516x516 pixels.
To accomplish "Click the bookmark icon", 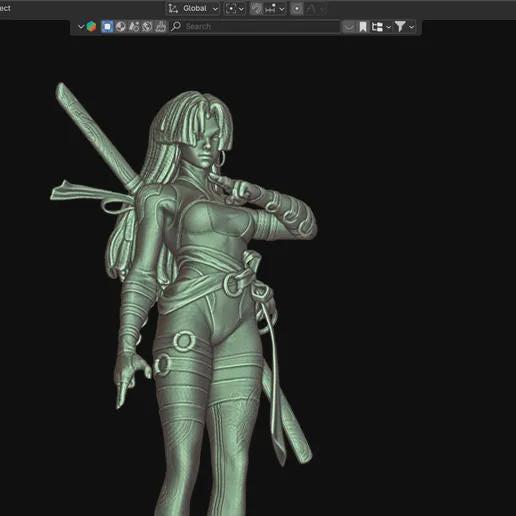I will click(x=363, y=27).
